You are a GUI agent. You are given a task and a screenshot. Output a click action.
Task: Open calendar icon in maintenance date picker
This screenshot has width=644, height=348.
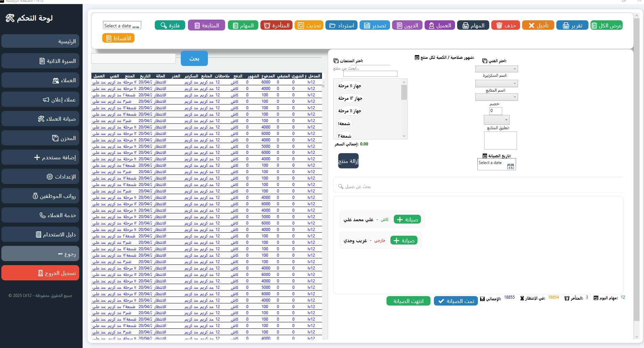[x=510, y=166]
